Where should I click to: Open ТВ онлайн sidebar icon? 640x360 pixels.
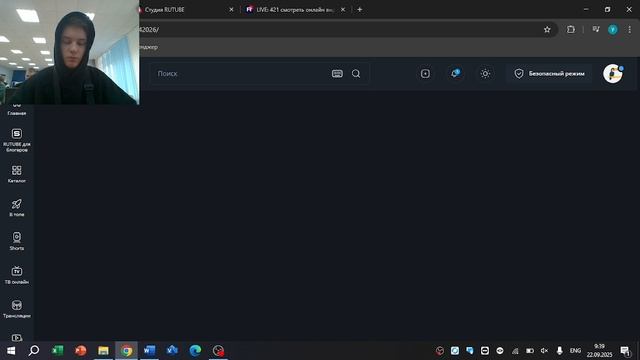click(17, 271)
